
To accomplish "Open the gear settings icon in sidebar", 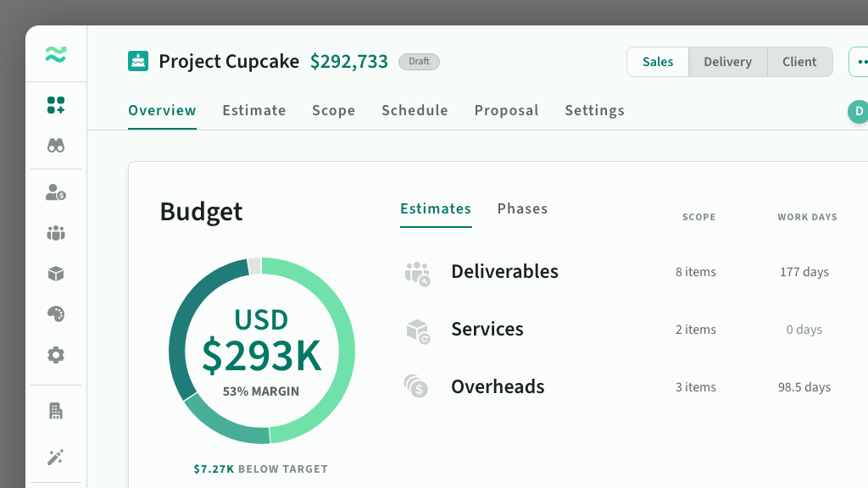I will [x=56, y=355].
